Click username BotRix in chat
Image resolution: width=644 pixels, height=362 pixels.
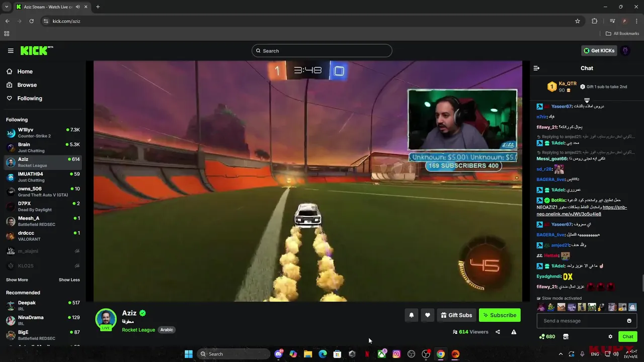(559, 201)
